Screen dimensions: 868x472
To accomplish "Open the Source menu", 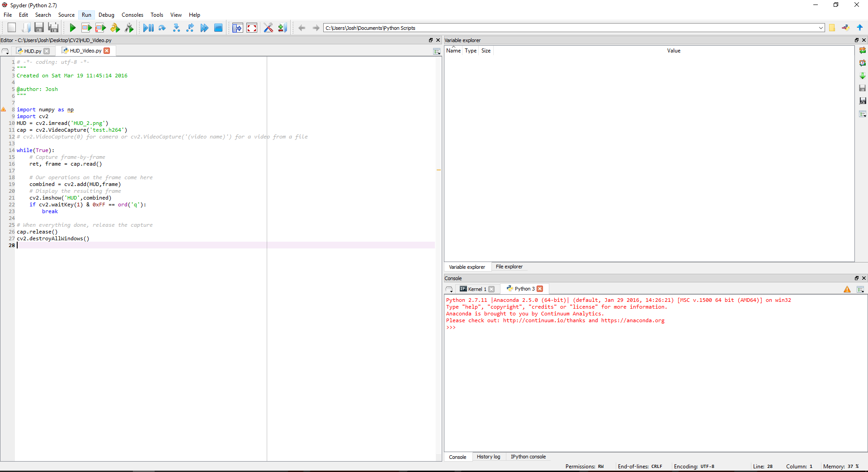I will pos(66,15).
